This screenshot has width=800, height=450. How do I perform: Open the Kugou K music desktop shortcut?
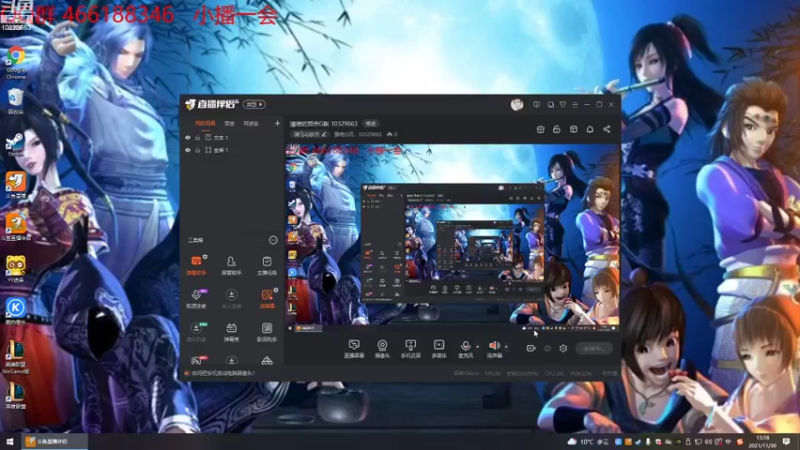[16, 311]
